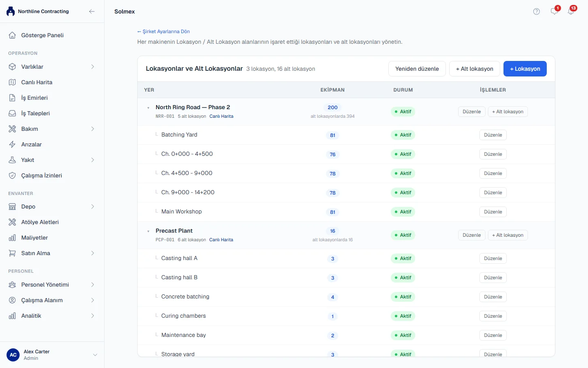Add Alt lokasyon to Precast Plant row
This screenshot has height=368, width=588.
click(508, 235)
